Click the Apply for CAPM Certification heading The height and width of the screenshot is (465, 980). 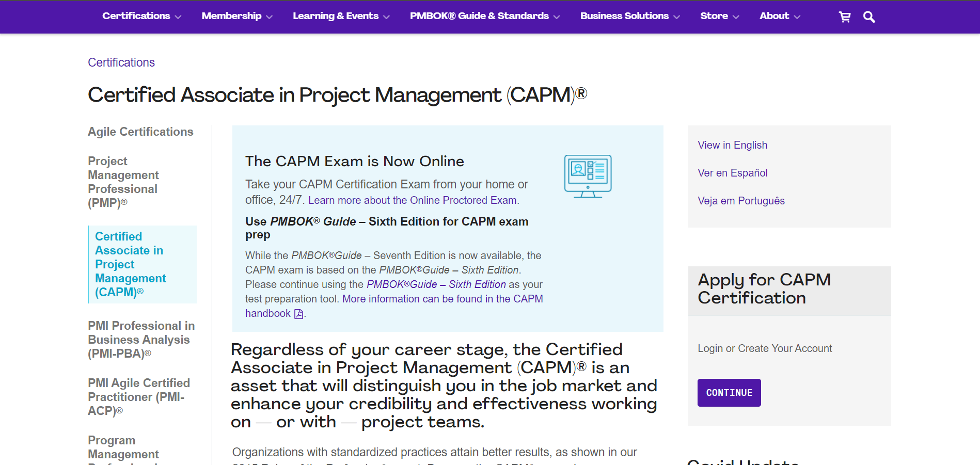pos(764,289)
